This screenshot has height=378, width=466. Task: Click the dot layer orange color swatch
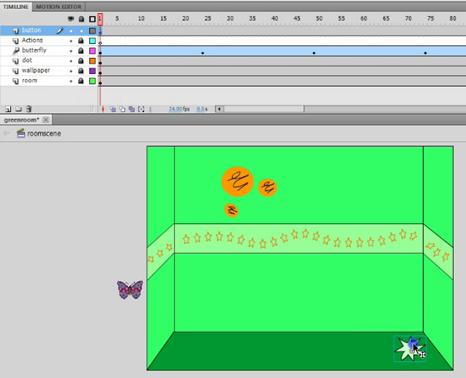(92, 61)
